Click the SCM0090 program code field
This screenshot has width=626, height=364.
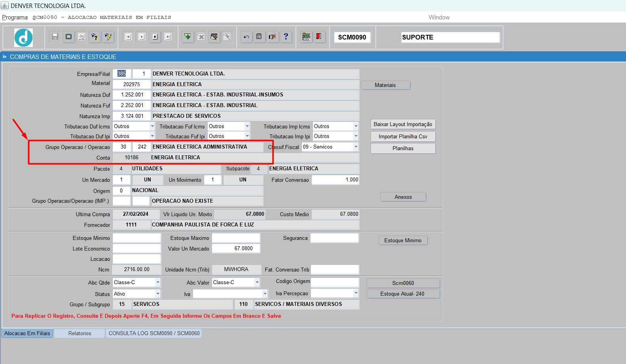(352, 37)
